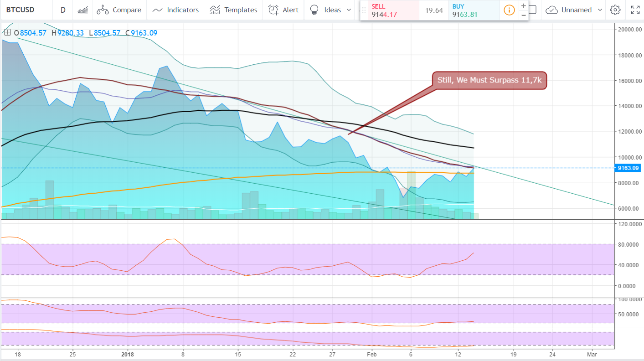Click the SELL 9144.17 button
This screenshot has height=361, width=644.
click(393, 10)
